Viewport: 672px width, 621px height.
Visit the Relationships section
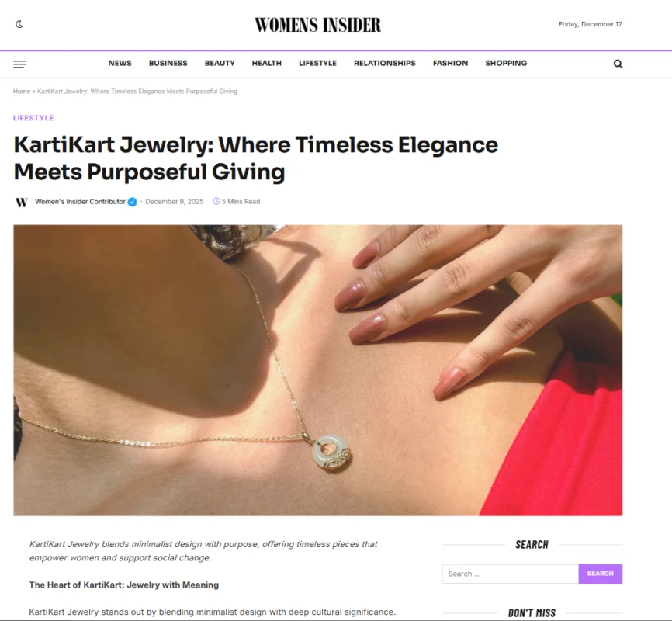click(384, 63)
